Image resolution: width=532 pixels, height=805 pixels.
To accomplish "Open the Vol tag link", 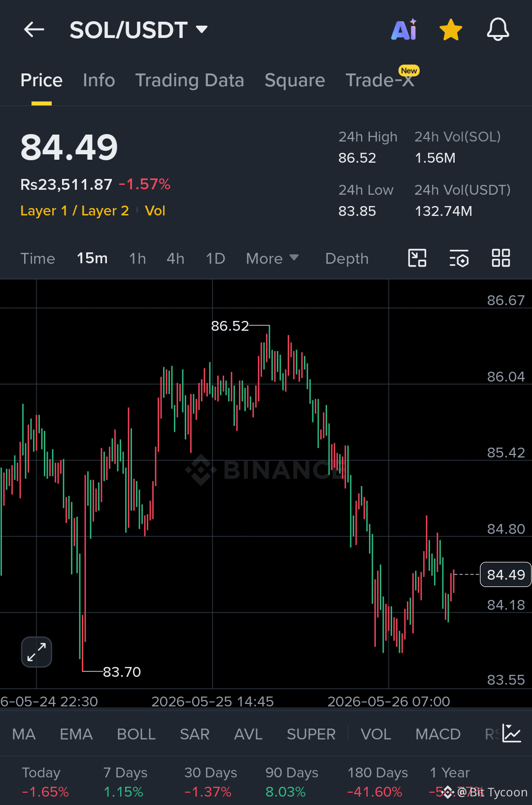I will (x=155, y=211).
